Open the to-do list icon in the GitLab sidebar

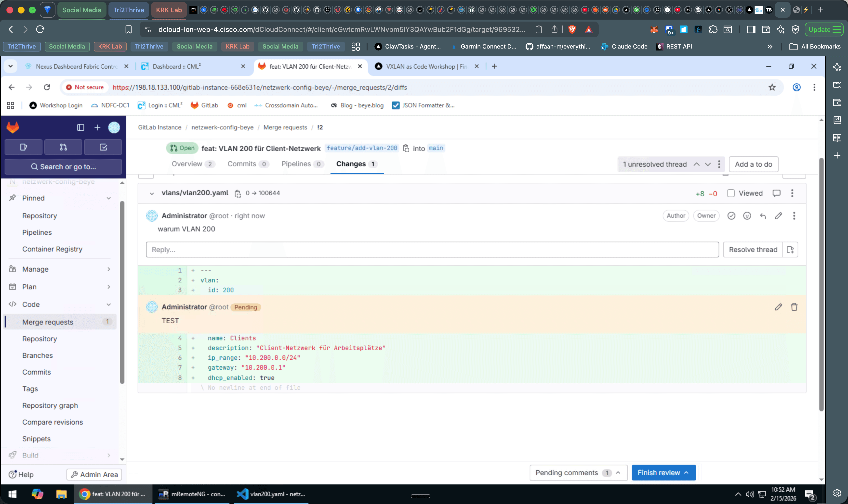coord(103,147)
